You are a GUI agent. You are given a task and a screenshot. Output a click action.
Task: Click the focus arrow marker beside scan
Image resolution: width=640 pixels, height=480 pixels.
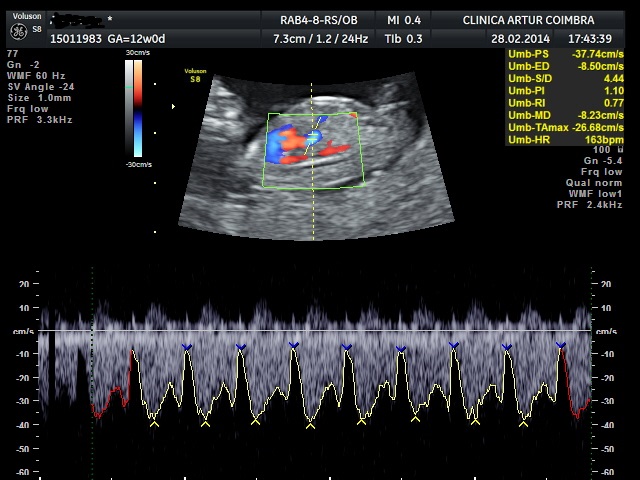173,107
